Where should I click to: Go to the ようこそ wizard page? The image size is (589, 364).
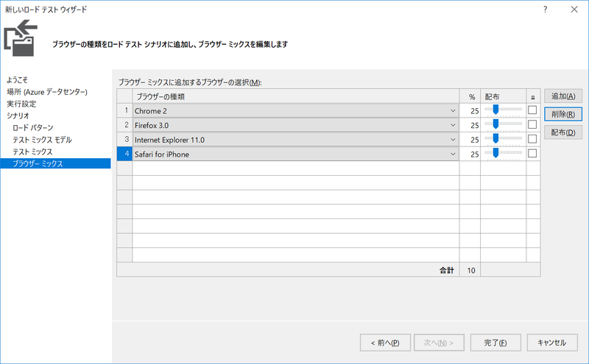(17, 79)
